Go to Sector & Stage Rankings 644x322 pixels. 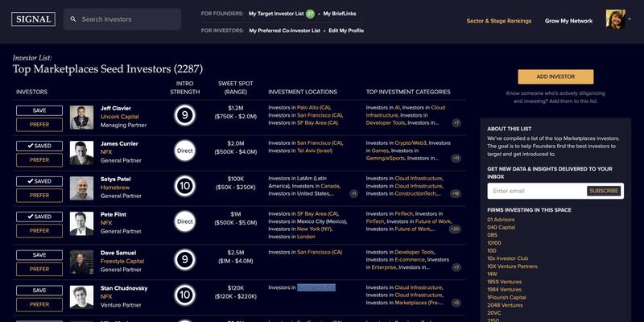tap(498, 21)
